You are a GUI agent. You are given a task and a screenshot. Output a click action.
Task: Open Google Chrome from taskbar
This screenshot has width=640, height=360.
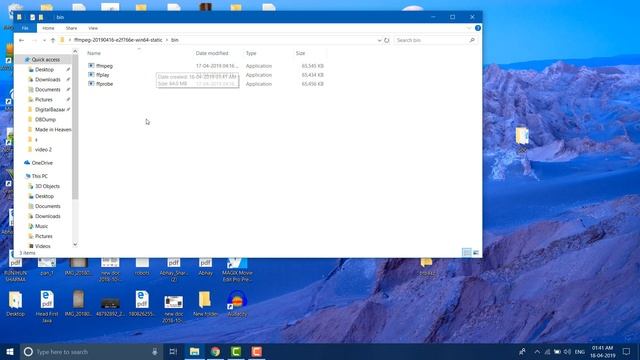click(x=216, y=351)
